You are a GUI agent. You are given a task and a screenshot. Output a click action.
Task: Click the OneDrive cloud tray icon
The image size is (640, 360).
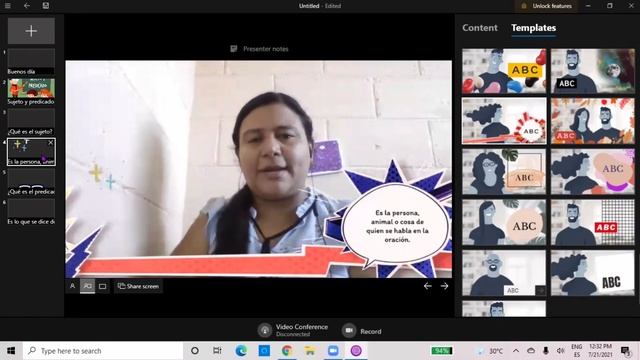point(531,351)
